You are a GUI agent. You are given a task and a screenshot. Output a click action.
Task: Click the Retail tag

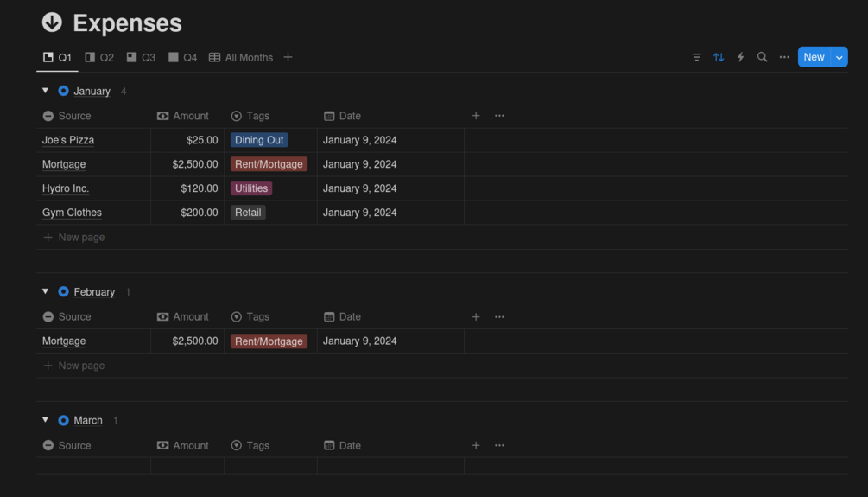pyautogui.click(x=248, y=213)
